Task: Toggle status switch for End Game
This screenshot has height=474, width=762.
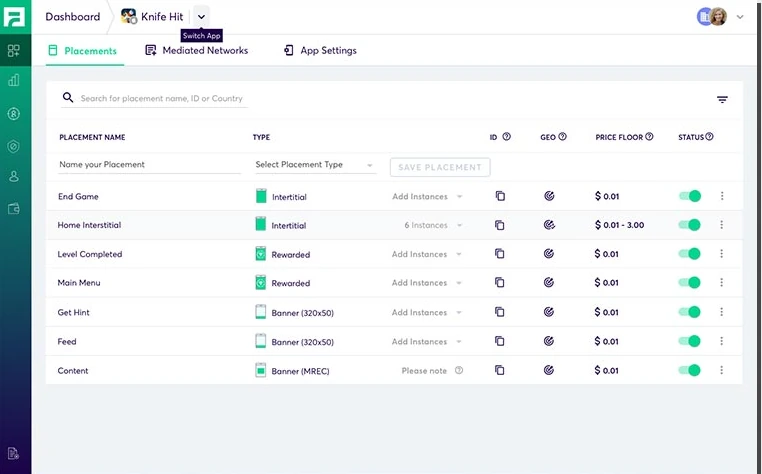Action: point(690,196)
